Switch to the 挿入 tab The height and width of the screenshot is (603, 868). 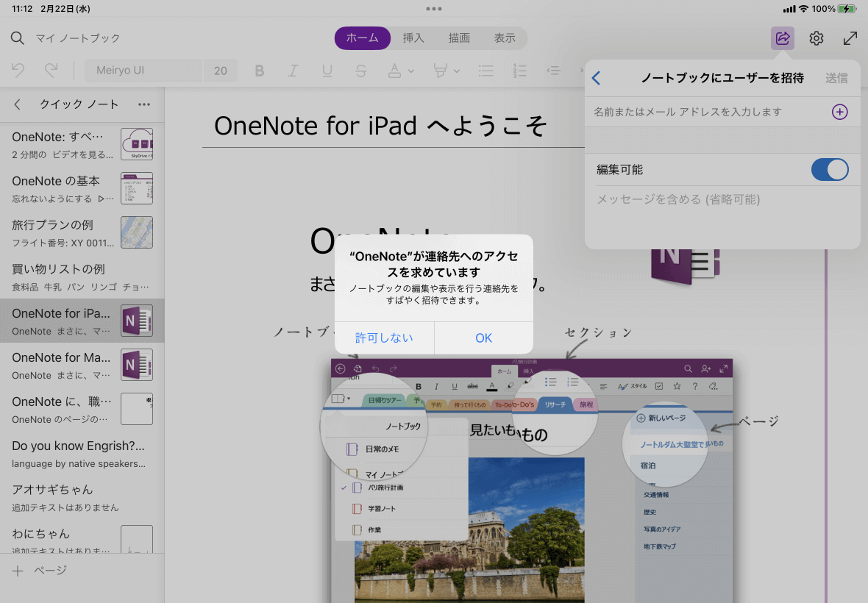pos(413,38)
